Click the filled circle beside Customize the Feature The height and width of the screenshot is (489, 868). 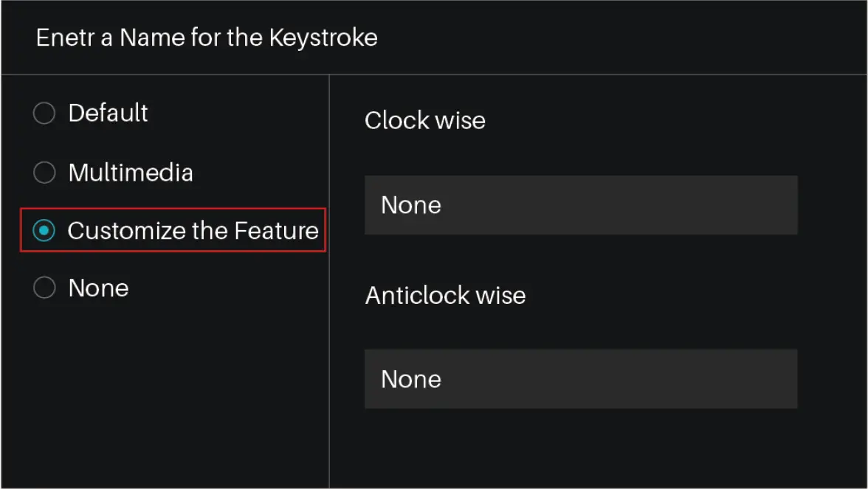(44, 231)
